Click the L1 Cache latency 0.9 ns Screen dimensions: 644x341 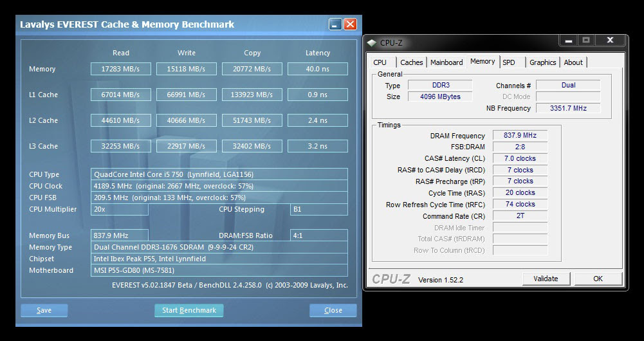318,95
